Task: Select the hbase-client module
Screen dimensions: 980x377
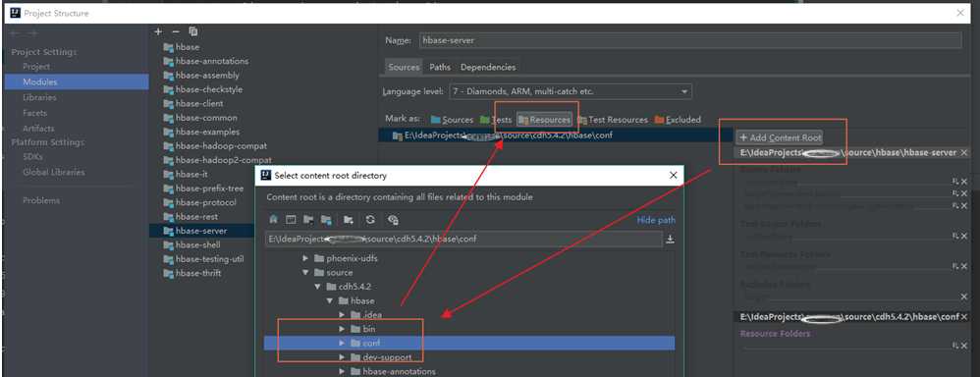Action: pyautogui.click(x=193, y=103)
